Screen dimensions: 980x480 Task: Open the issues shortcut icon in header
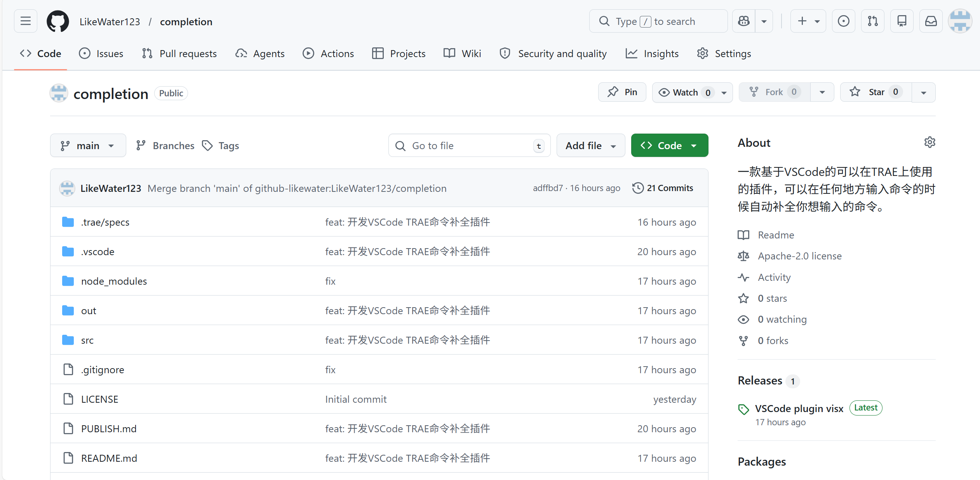tap(843, 21)
